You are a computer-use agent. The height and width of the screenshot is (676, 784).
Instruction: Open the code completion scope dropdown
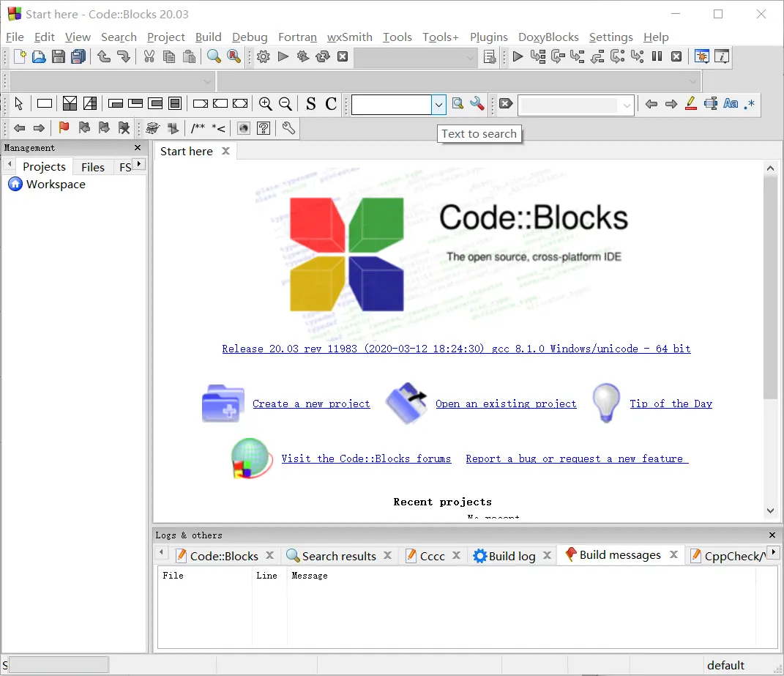click(113, 81)
